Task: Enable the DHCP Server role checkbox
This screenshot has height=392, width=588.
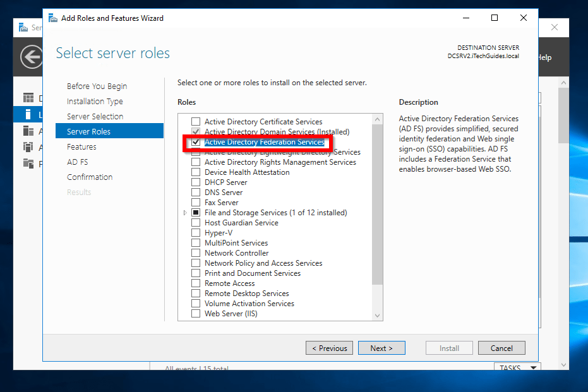Action: (196, 182)
